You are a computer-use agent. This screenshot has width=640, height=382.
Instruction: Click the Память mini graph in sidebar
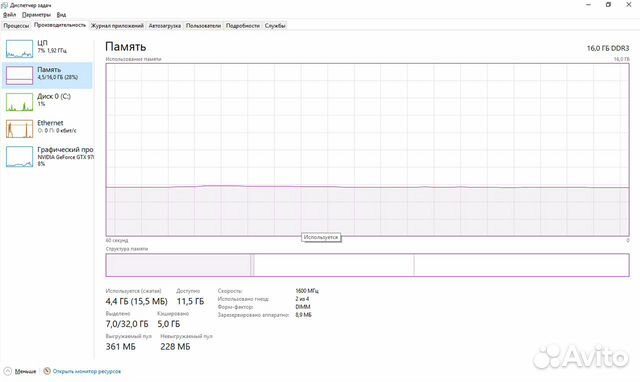click(x=19, y=76)
